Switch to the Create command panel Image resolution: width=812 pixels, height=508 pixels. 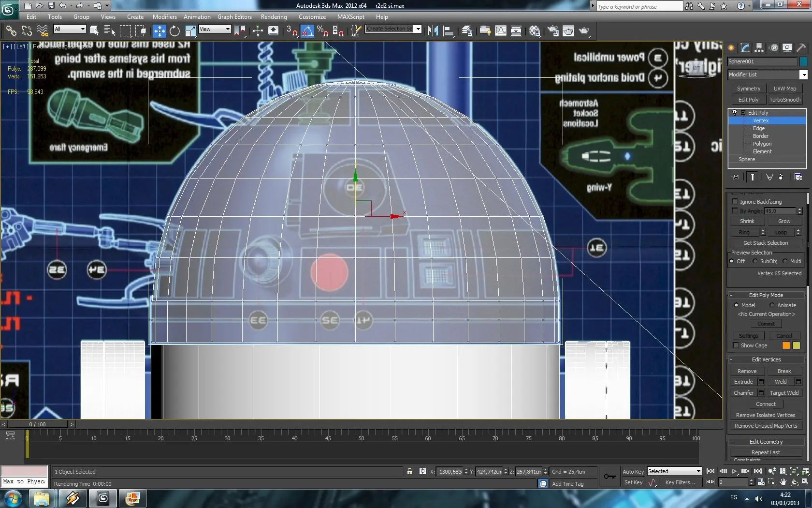tap(731, 47)
